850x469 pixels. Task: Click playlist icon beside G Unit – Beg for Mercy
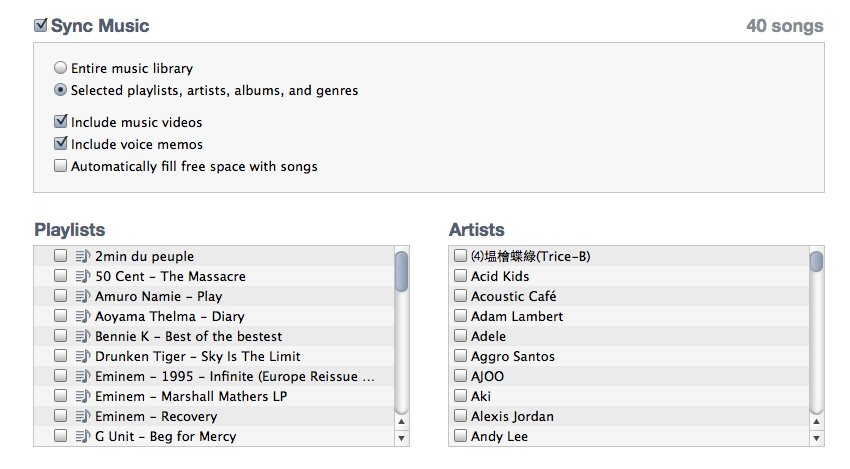click(x=82, y=436)
